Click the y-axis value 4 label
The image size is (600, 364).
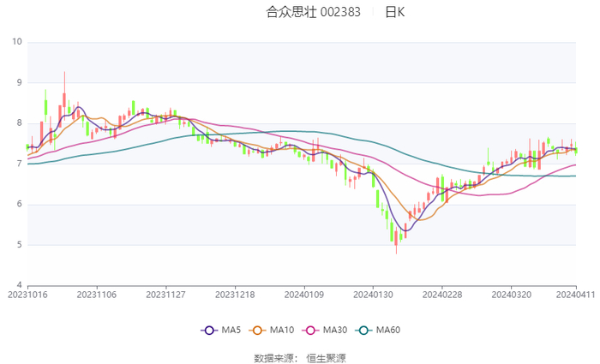[19, 285]
